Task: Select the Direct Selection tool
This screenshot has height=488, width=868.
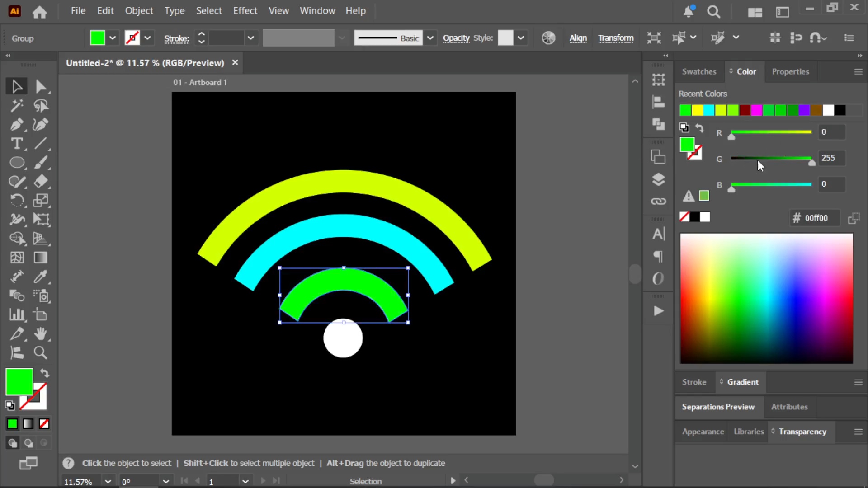Action: (41, 86)
